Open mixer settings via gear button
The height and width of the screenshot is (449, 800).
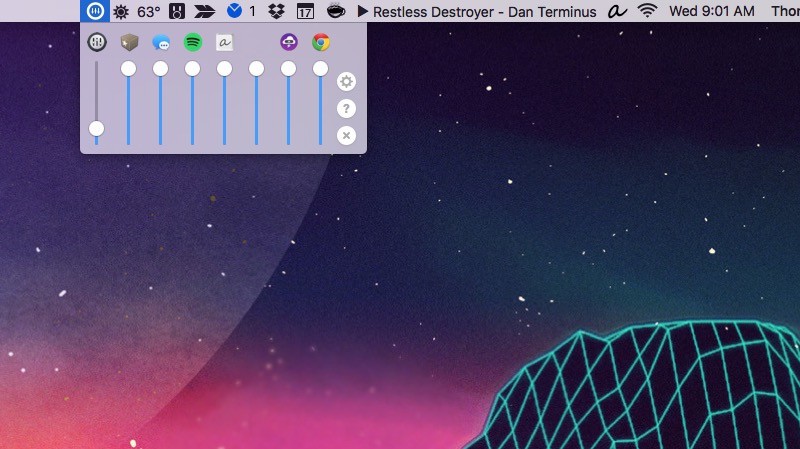point(346,82)
